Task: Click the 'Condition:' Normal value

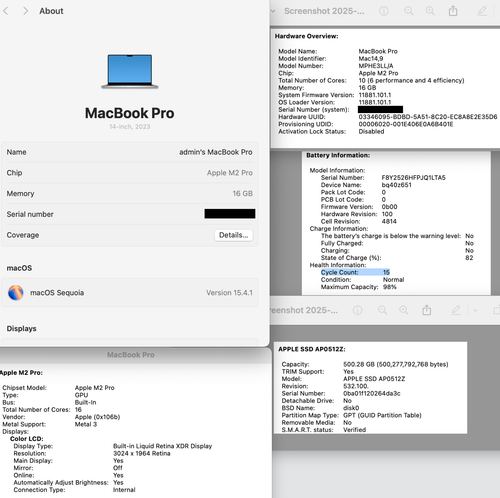Action: click(393, 280)
